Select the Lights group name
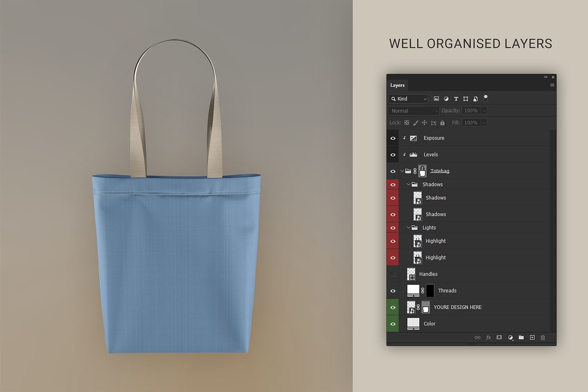Image resolution: width=588 pixels, height=392 pixels. 429,228
